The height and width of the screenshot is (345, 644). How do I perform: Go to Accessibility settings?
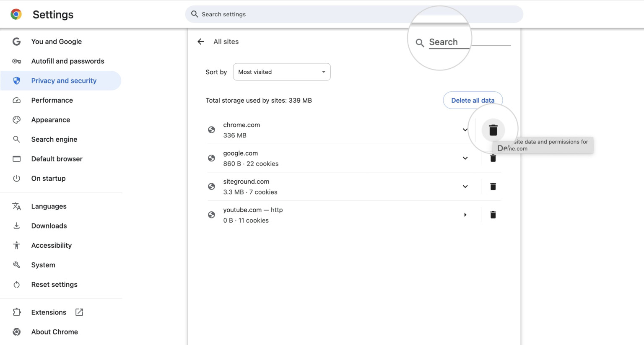[52, 245]
